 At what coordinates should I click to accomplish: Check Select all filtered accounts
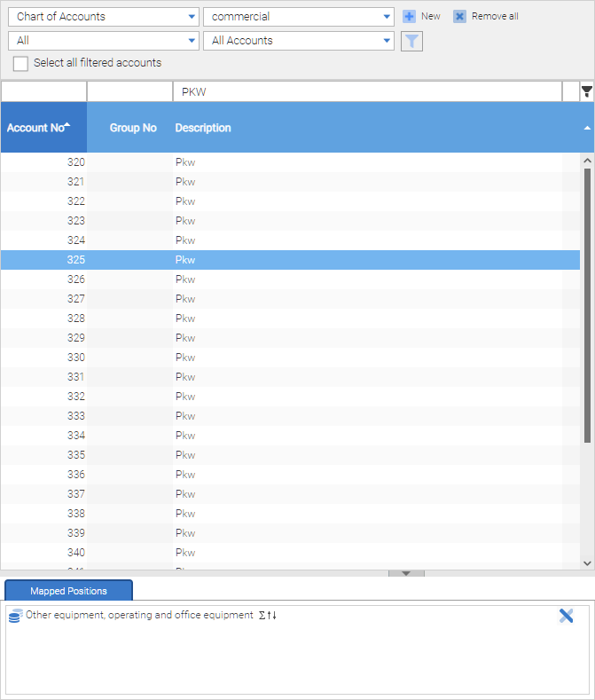click(20, 64)
